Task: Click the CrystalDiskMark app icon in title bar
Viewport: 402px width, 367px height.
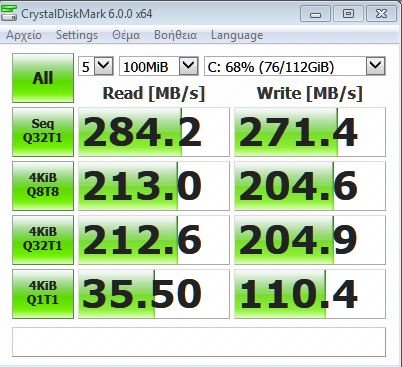Action: click(9, 13)
